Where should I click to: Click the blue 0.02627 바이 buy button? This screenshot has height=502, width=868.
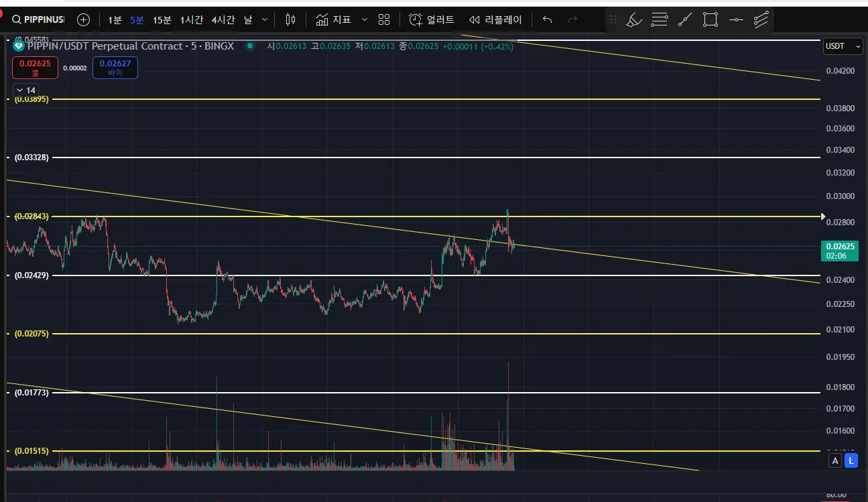click(115, 68)
